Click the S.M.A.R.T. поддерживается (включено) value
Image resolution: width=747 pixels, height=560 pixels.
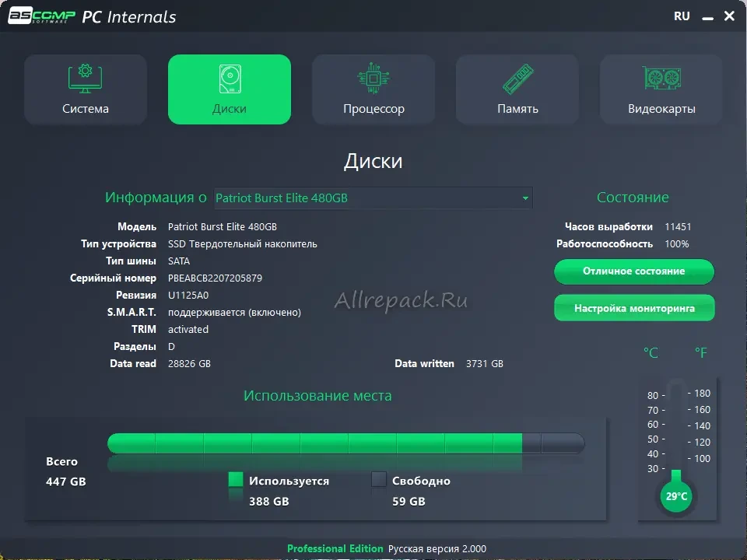(x=234, y=313)
